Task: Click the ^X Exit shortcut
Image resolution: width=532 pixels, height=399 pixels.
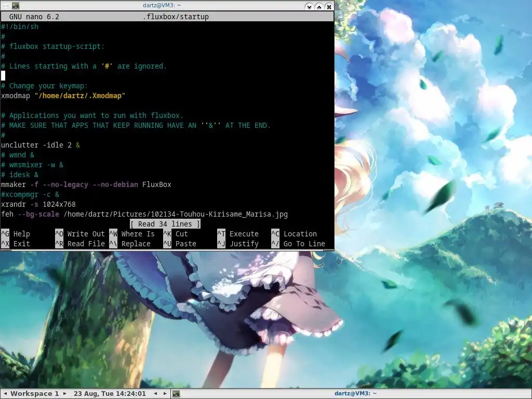Action: [16, 244]
